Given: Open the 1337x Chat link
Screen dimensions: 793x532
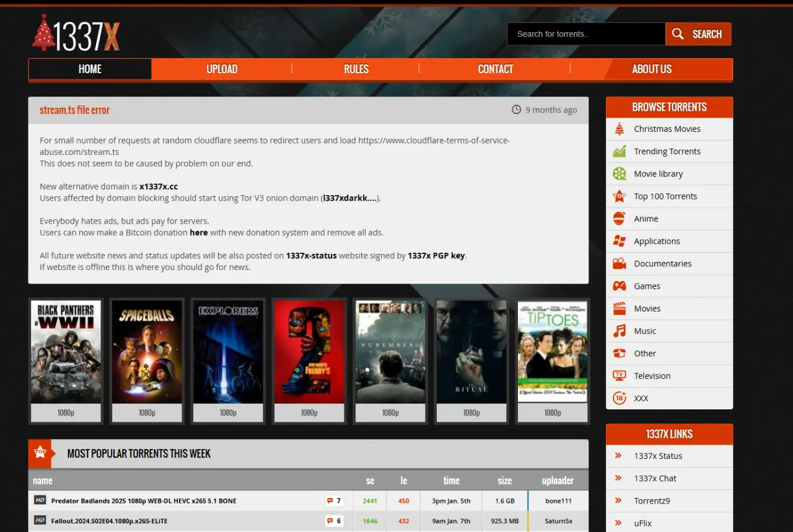Looking at the screenshot, I should [655, 478].
